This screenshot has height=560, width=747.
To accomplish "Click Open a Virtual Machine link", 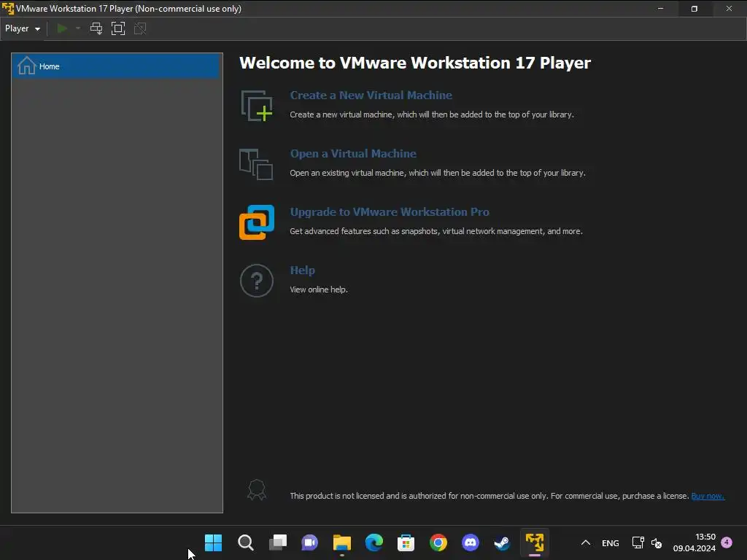I will 353,154.
